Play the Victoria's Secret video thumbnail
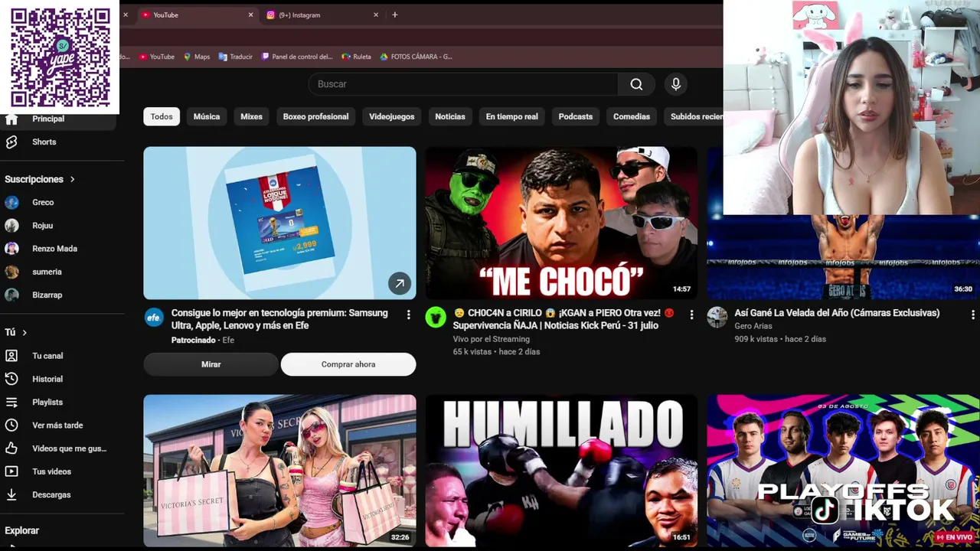 [279, 471]
